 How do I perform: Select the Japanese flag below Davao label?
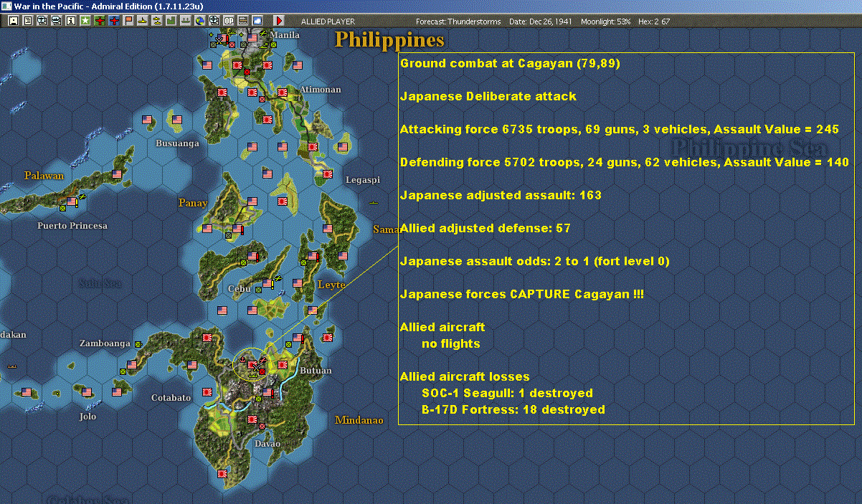(x=222, y=472)
